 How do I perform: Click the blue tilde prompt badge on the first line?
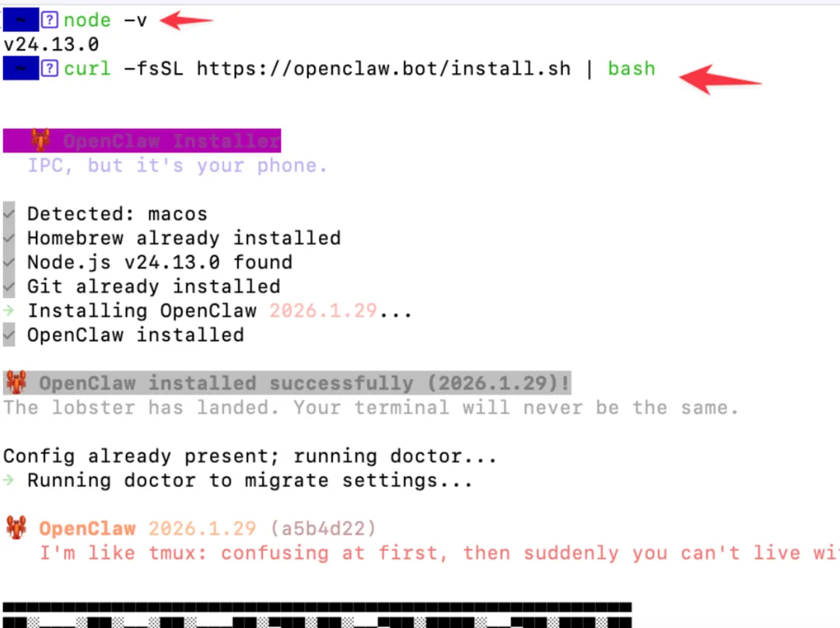click(x=21, y=20)
